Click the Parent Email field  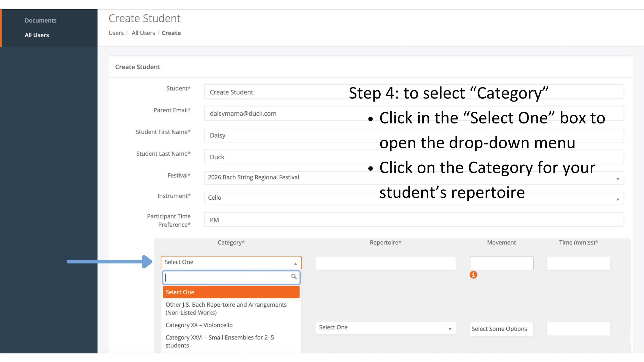[x=277, y=113]
